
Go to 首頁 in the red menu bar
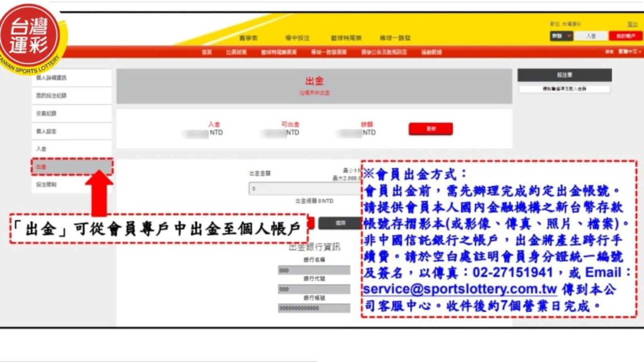(x=206, y=52)
